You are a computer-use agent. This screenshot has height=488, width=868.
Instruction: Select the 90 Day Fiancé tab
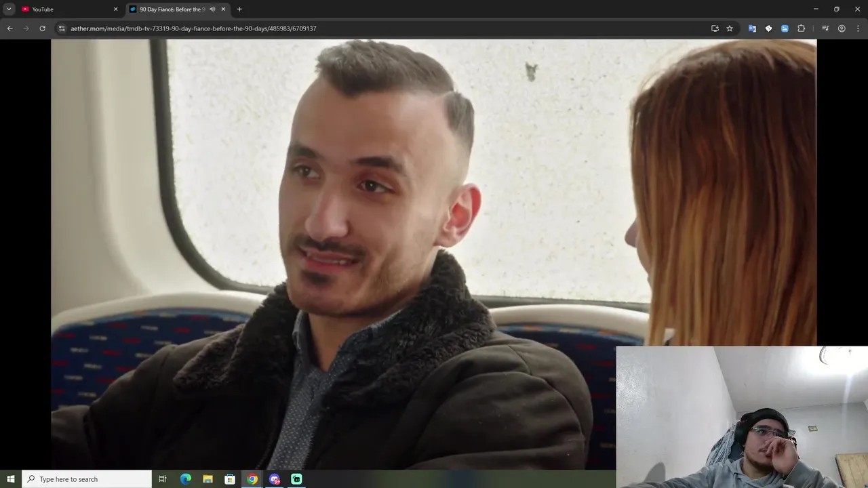tap(178, 9)
